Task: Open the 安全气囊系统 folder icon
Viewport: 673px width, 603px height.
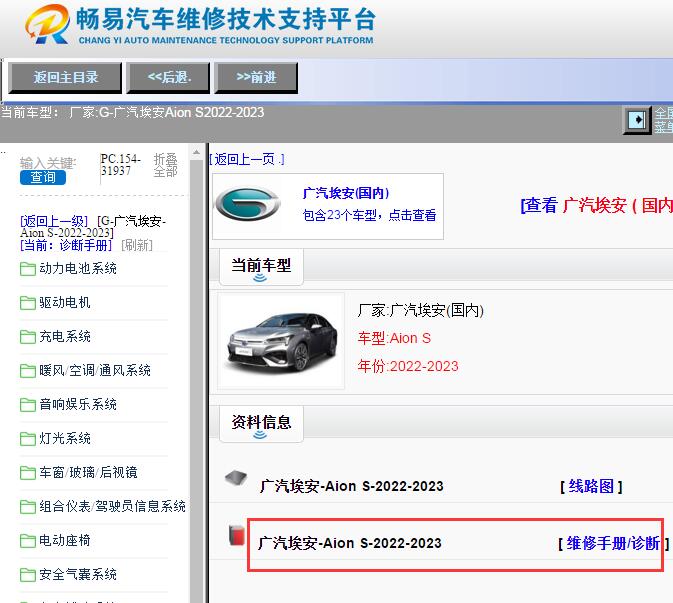Action: coord(28,575)
